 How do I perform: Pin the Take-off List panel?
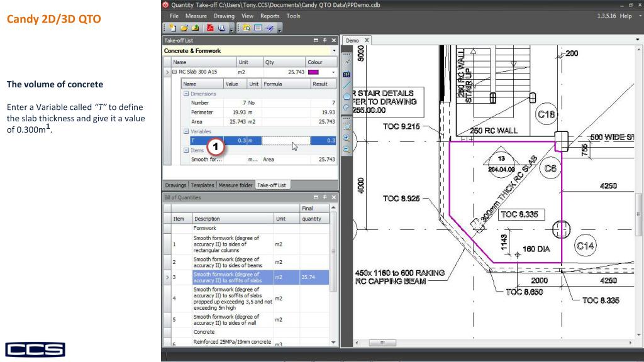coord(325,40)
